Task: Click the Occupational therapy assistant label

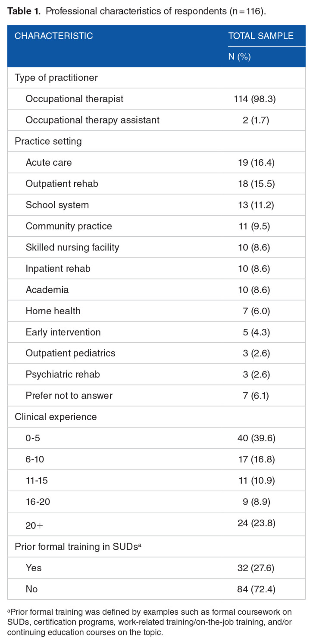Action: tap(92, 120)
